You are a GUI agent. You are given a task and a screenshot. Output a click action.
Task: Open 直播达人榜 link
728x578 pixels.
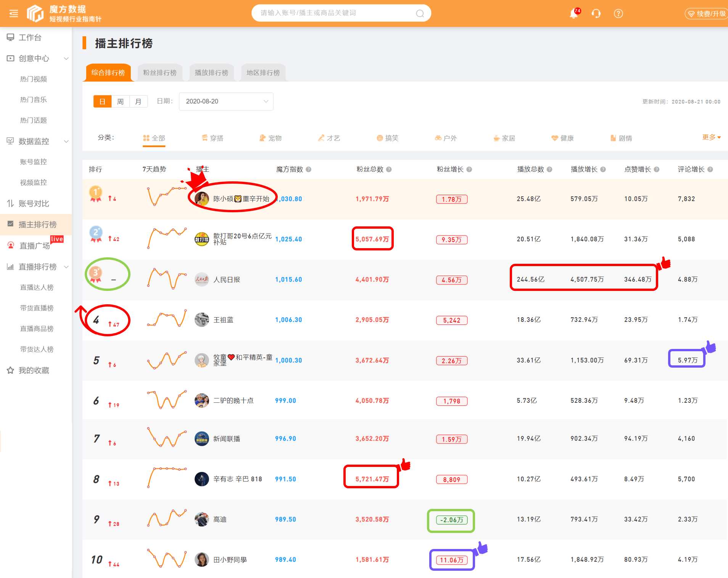pyautogui.click(x=37, y=287)
